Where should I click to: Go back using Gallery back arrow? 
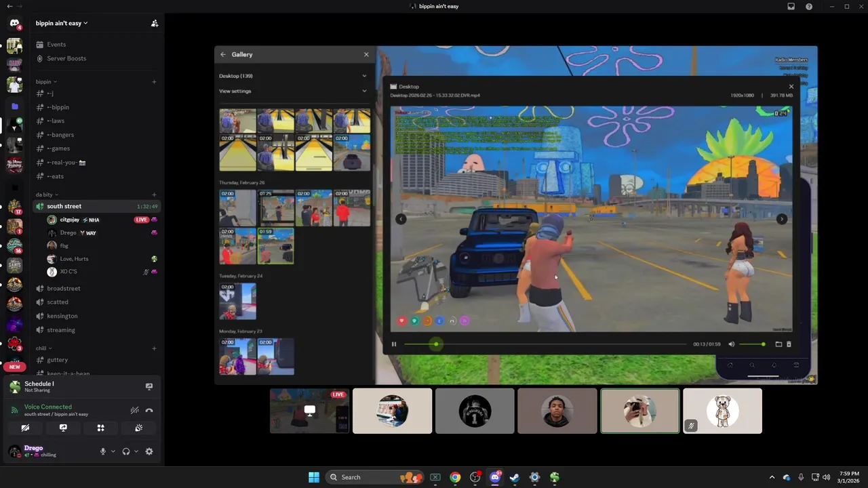point(223,54)
